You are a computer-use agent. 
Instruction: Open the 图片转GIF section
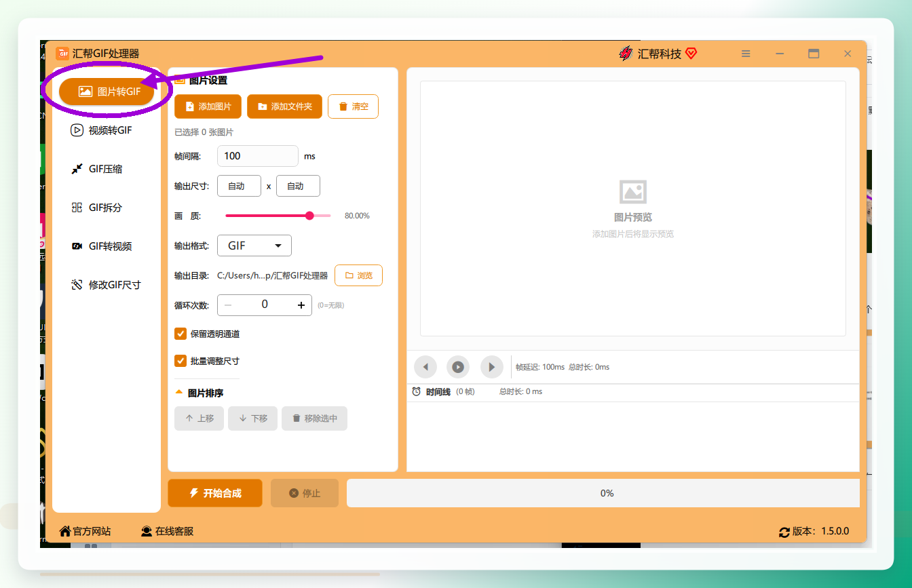pyautogui.click(x=107, y=92)
